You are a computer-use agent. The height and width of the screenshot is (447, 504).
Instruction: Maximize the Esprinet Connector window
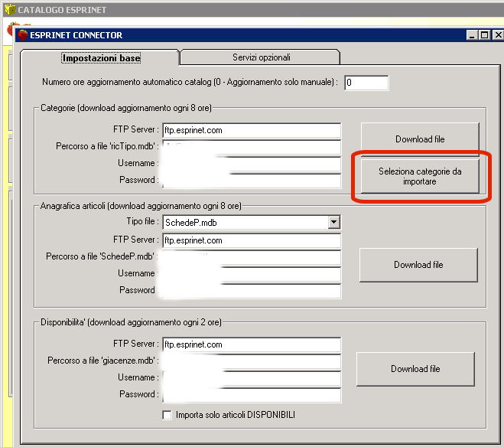(x=484, y=34)
